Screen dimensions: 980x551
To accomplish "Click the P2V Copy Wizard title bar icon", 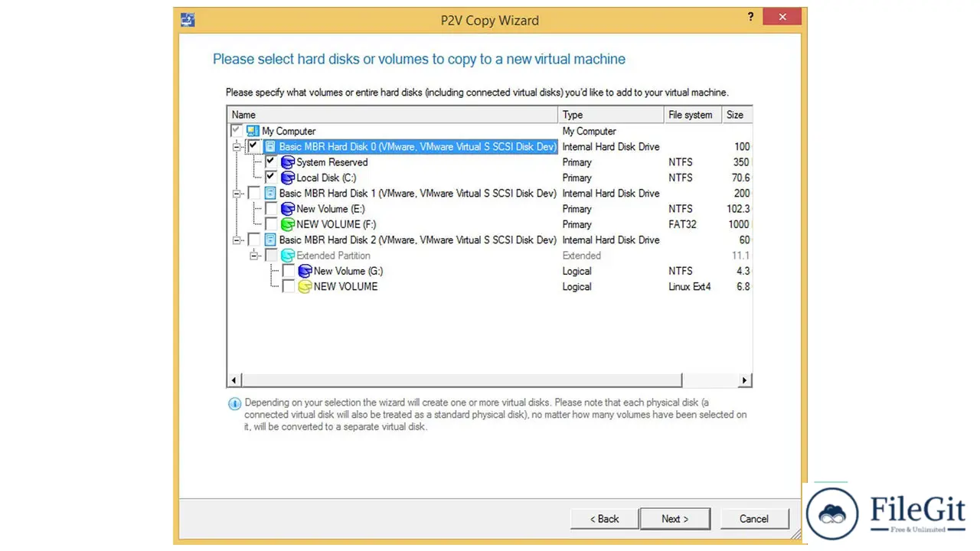I will (x=188, y=20).
